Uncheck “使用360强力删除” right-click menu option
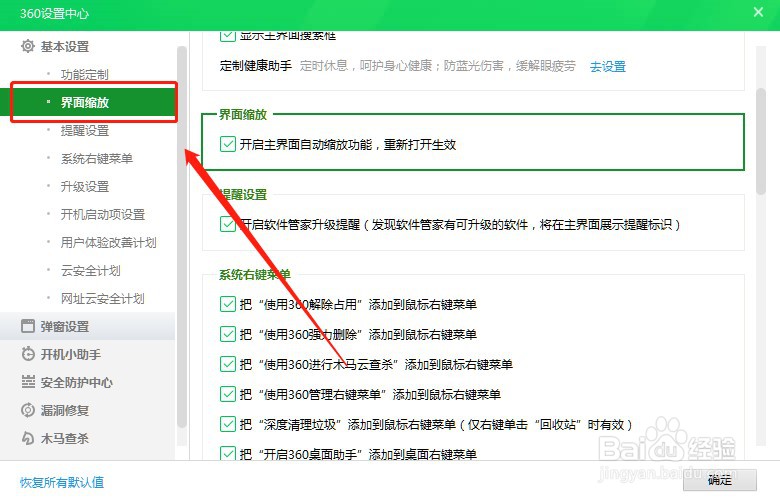 coord(227,334)
